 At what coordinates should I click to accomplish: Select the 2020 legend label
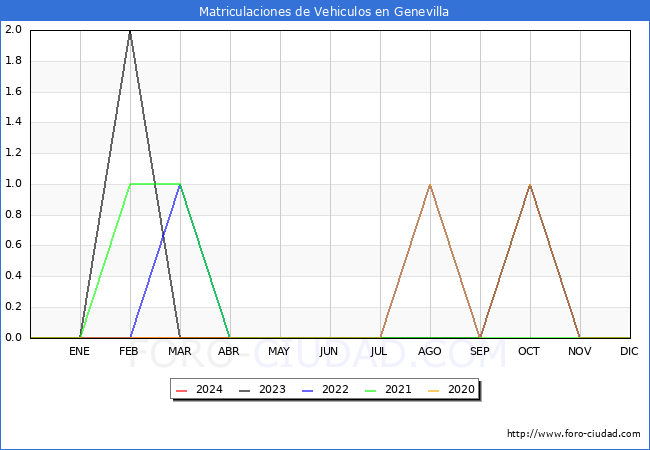(x=461, y=390)
